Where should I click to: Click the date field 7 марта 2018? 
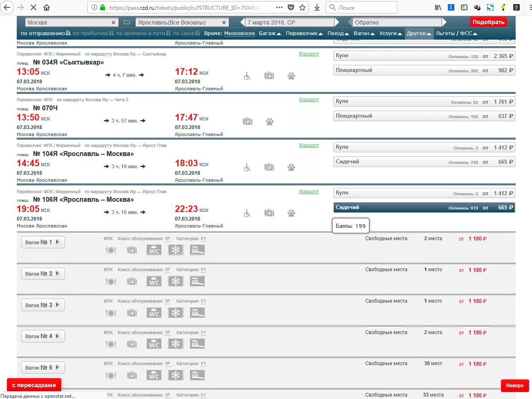pos(289,22)
